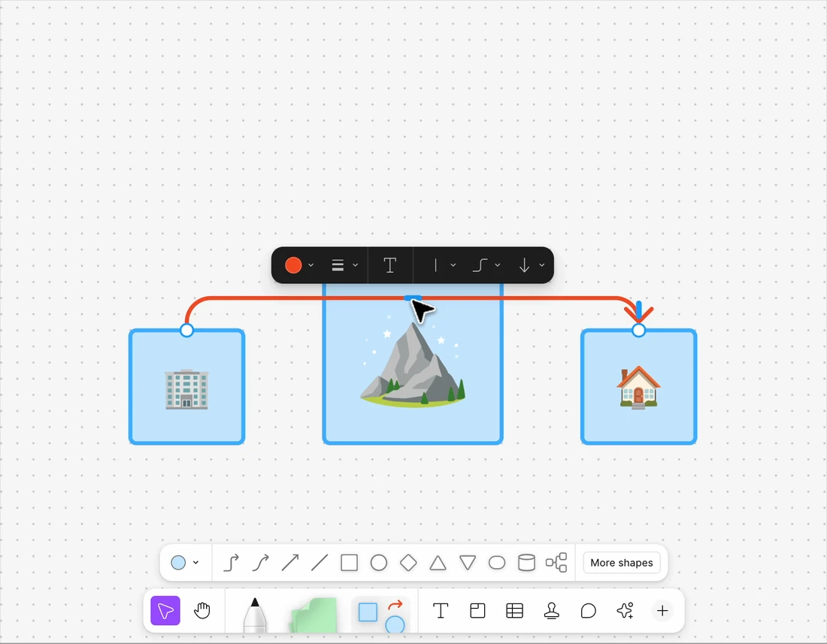Open More shapes library
This screenshot has height=644, width=827.
[x=621, y=562]
